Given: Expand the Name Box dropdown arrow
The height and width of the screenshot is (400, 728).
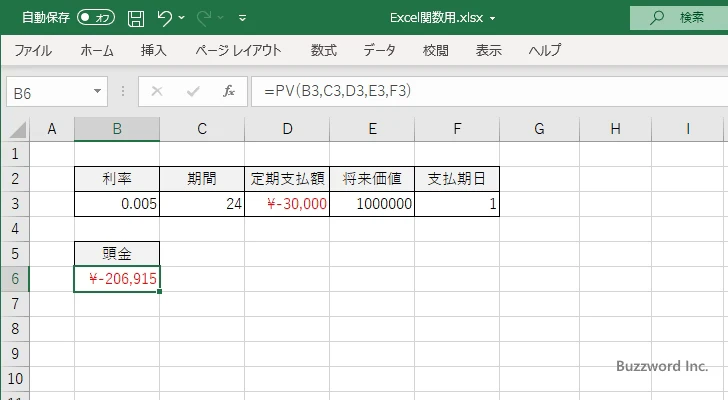Looking at the screenshot, I should 98,91.
